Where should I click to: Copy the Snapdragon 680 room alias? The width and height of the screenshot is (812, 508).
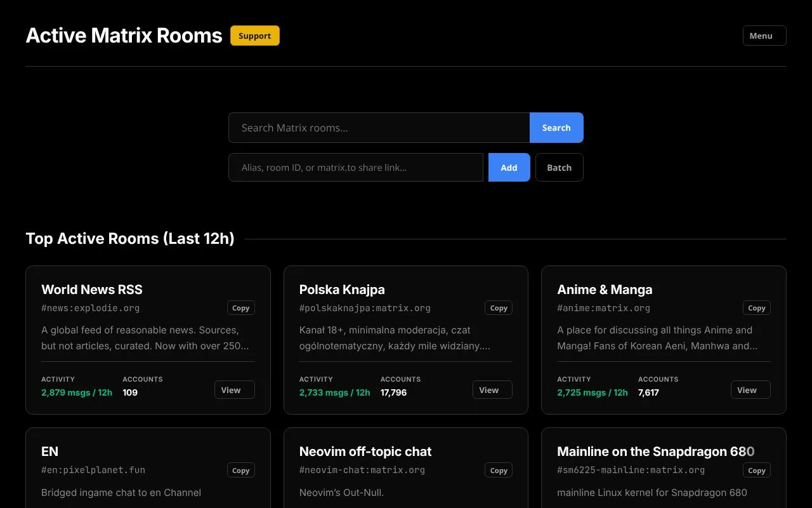click(x=757, y=471)
